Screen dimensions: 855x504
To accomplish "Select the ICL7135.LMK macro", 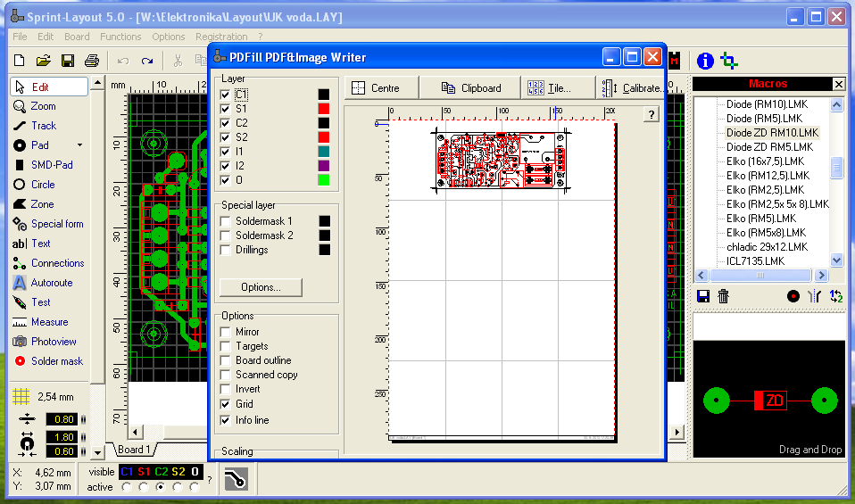I will (755, 261).
